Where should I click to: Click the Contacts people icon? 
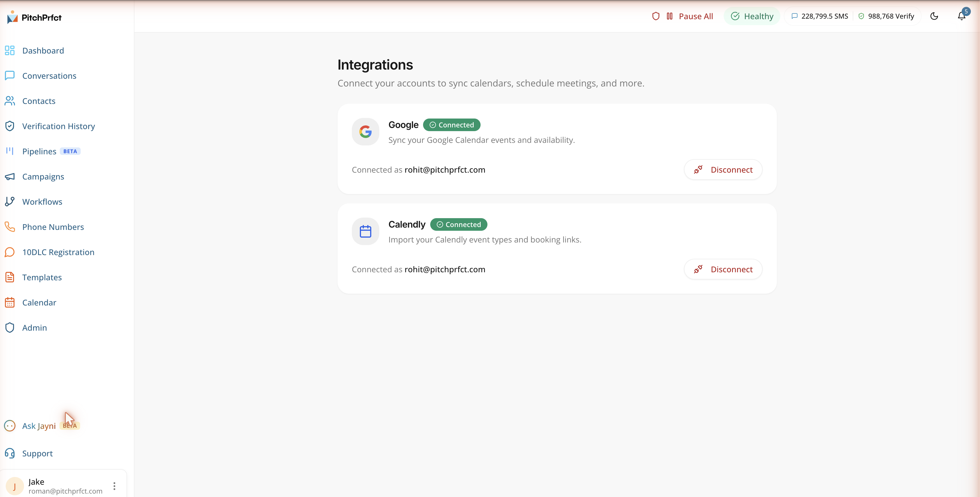(x=10, y=101)
